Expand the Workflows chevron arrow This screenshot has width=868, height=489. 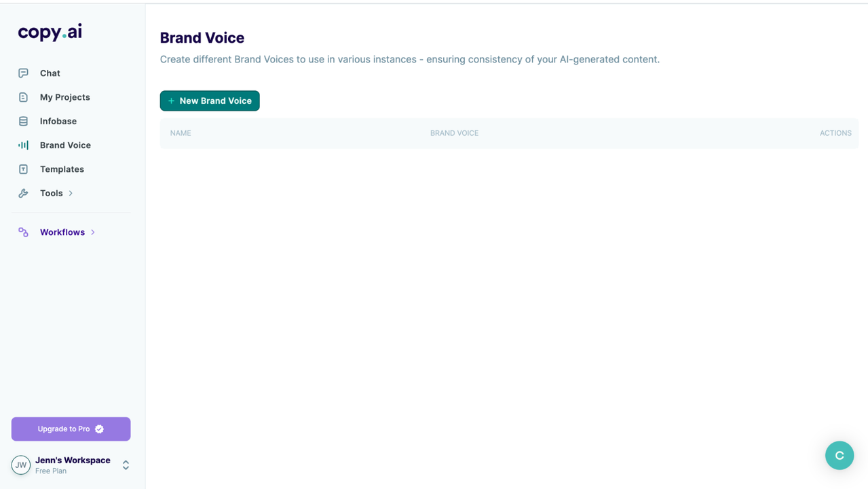tap(93, 232)
